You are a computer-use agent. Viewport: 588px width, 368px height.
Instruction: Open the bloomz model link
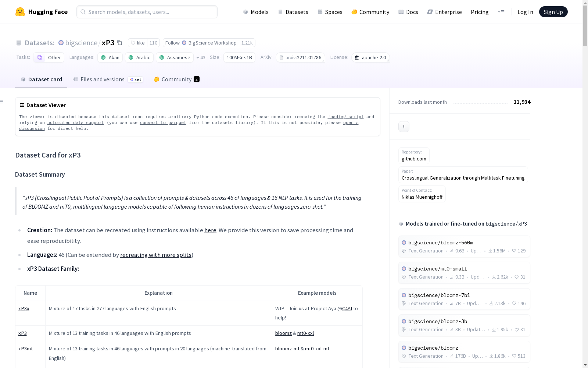click(283, 333)
